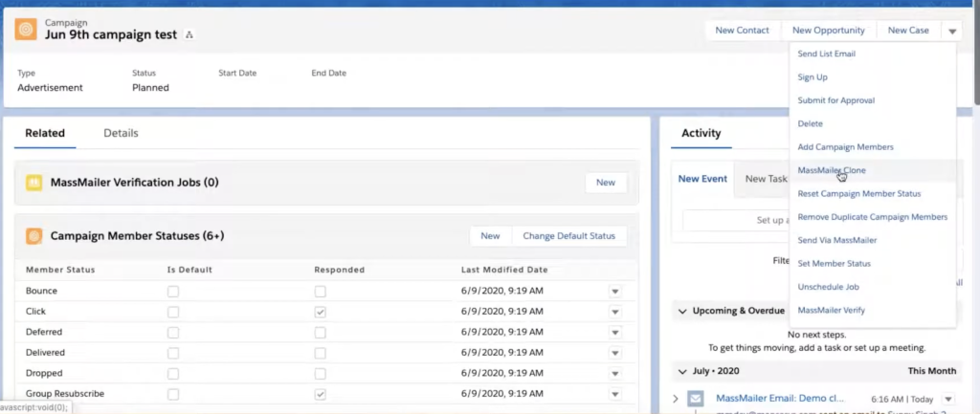Viewport: 980px width, 414px height.
Task: Select the New Task tab
Action: [766, 179]
